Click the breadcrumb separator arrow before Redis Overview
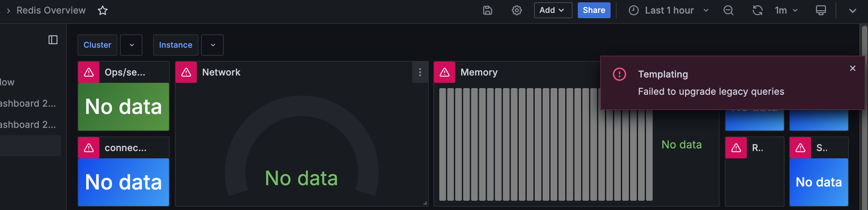Viewport: 868px width, 210px height. point(8,11)
